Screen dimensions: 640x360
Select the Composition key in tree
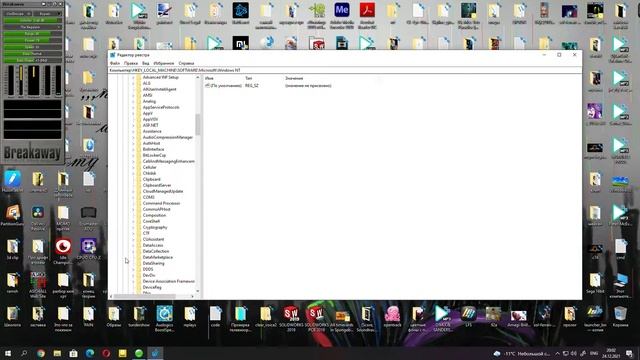pos(154,215)
